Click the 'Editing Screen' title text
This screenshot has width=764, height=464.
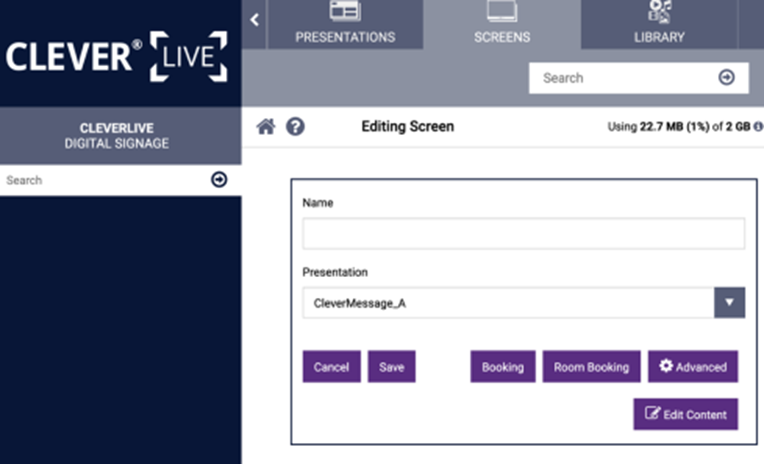pos(408,127)
